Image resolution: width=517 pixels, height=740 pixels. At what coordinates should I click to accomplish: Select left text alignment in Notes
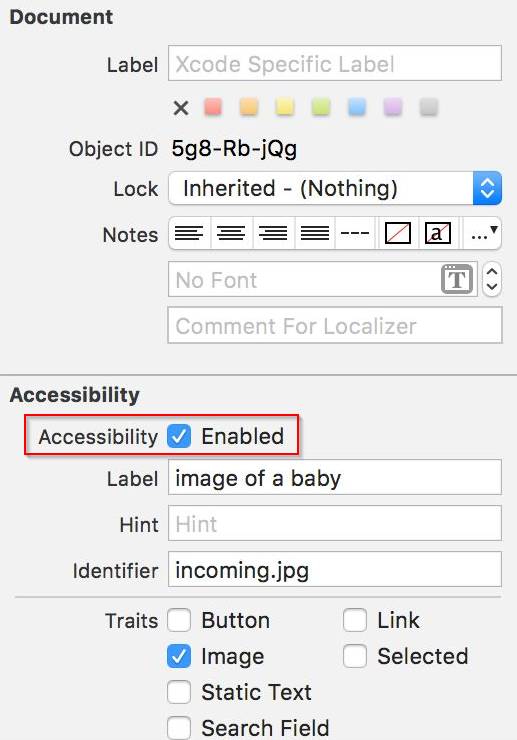189,233
